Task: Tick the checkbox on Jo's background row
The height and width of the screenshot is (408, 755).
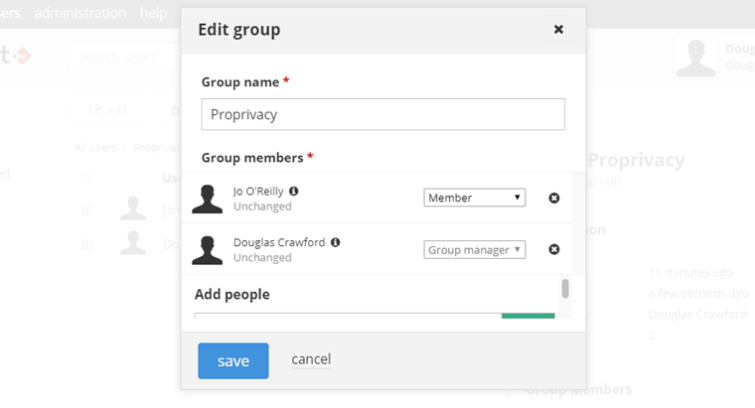Action: [x=87, y=210]
